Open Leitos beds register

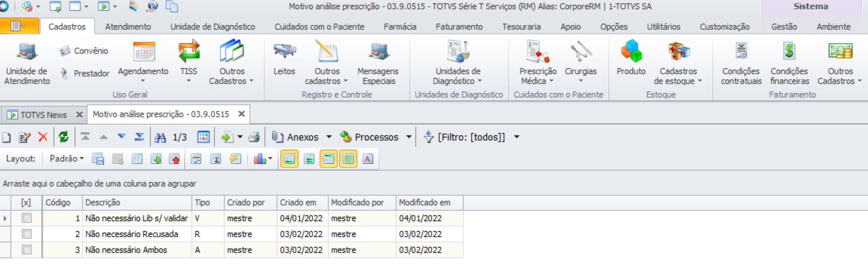[x=284, y=59]
